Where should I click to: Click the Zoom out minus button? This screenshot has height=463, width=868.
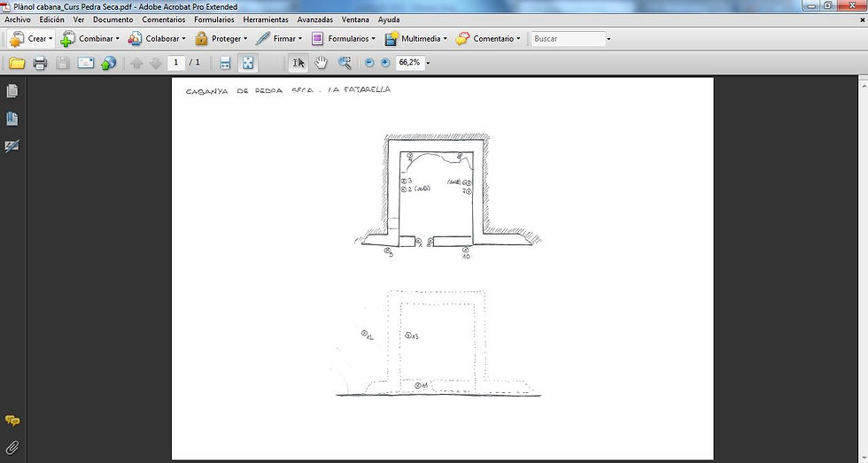[x=370, y=63]
